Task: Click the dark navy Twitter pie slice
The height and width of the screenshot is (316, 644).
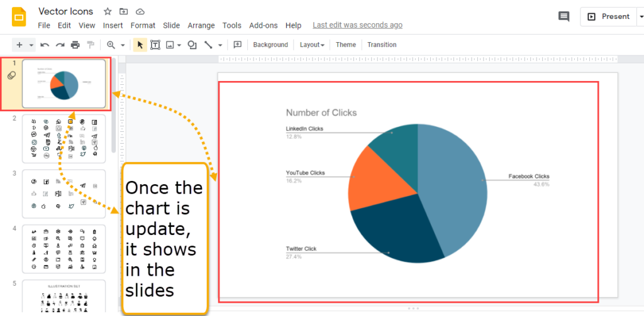Action: click(394, 230)
